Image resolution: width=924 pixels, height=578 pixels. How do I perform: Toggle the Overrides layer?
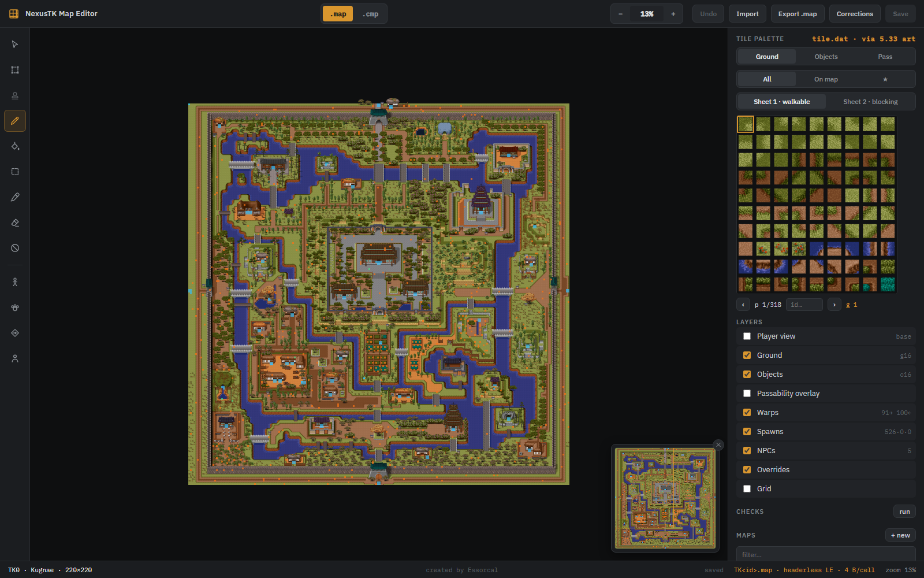747,470
